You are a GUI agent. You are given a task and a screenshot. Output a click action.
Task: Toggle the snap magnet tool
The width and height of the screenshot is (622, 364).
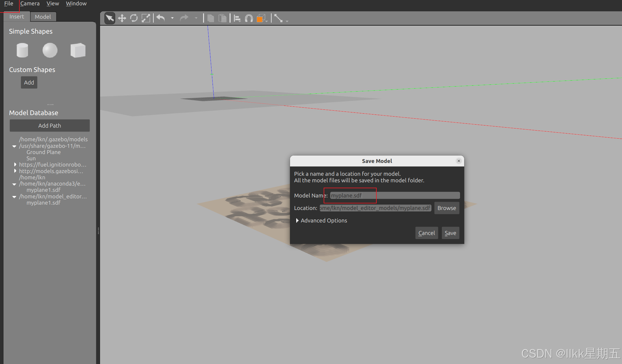(x=249, y=18)
